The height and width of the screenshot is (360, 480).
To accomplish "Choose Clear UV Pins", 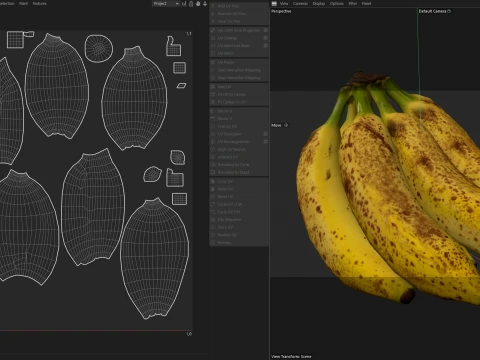I will (x=239, y=21).
